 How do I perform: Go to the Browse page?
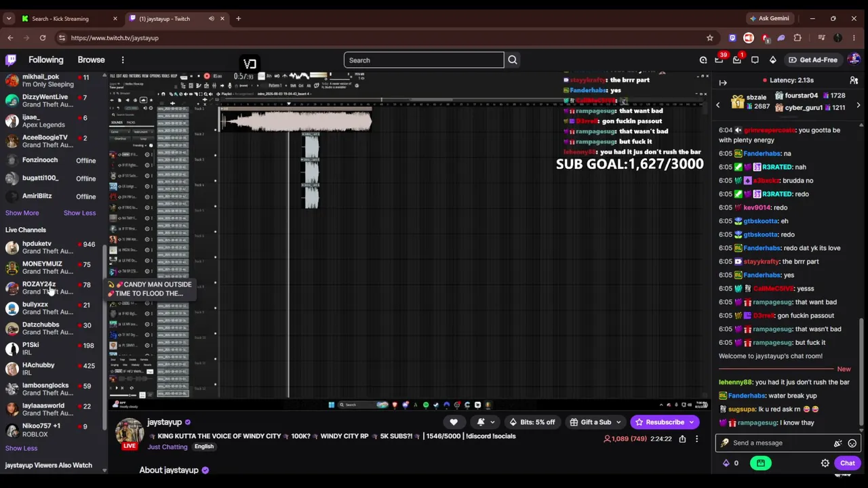click(x=91, y=60)
